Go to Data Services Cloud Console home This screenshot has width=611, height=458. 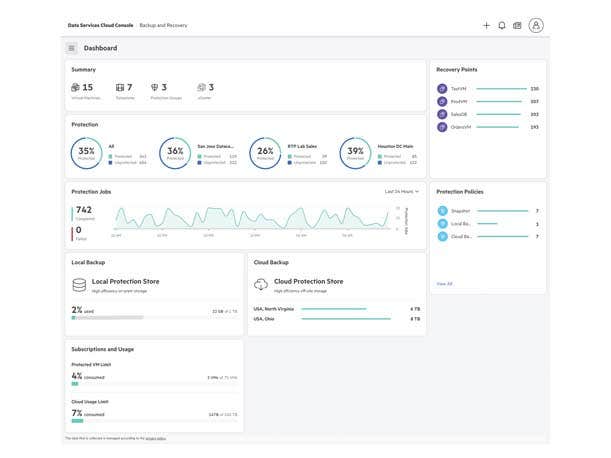click(101, 25)
